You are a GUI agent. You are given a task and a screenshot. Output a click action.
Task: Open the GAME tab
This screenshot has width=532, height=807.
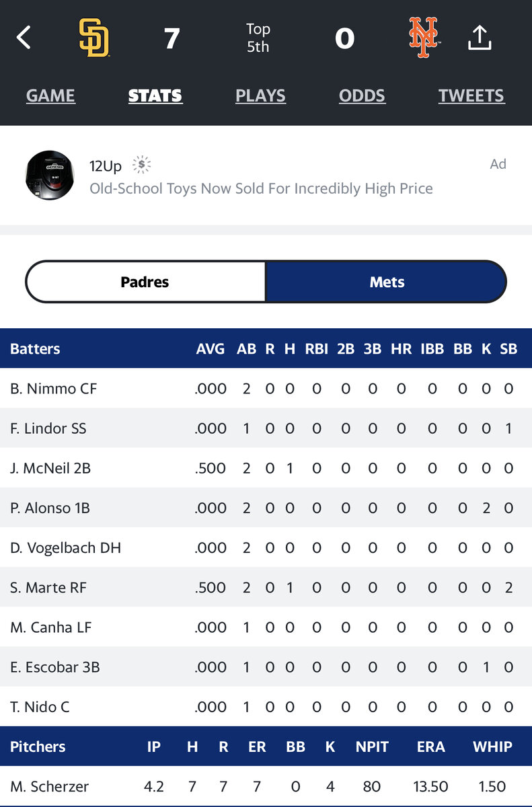pyautogui.click(x=50, y=96)
